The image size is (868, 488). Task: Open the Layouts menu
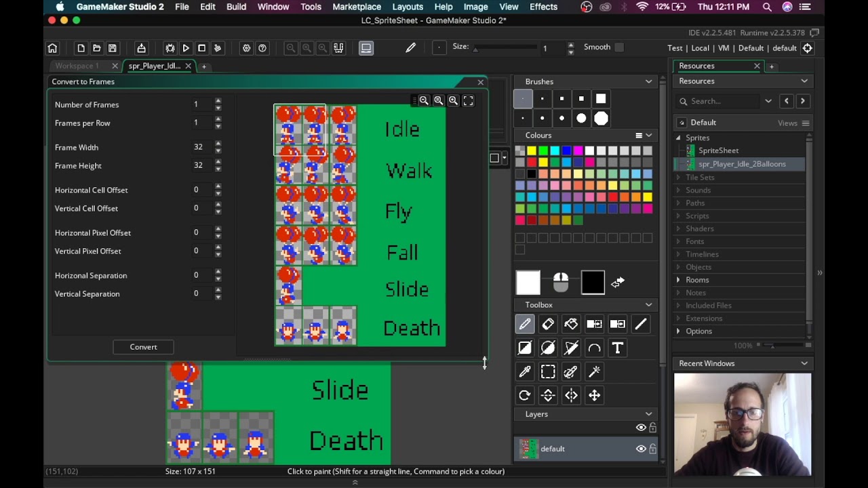click(408, 7)
